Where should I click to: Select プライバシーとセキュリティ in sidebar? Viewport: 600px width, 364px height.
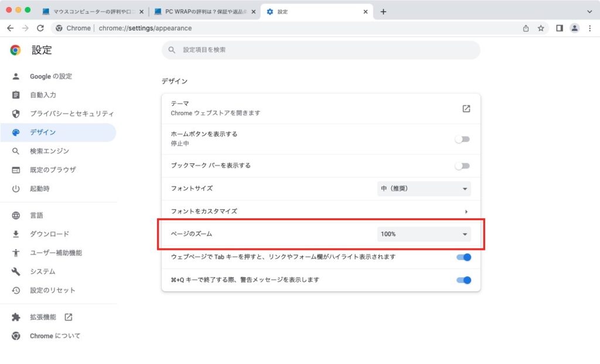tap(71, 114)
